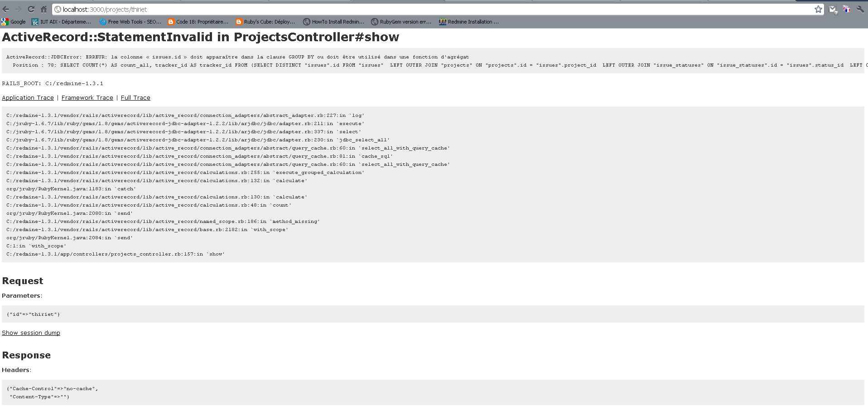The width and height of the screenshot is (868, 420).
Task: Open the Google bookmark
Action: (14, 22)
